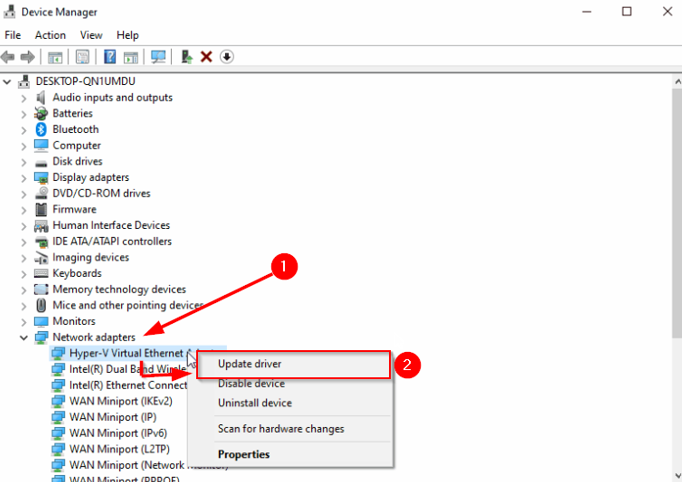Image resolution: width=682 pixels, height=482 pixels.
Task: Collapse the DESKTOP-QN1UMDU root node
Action: (x=9, y=81)
